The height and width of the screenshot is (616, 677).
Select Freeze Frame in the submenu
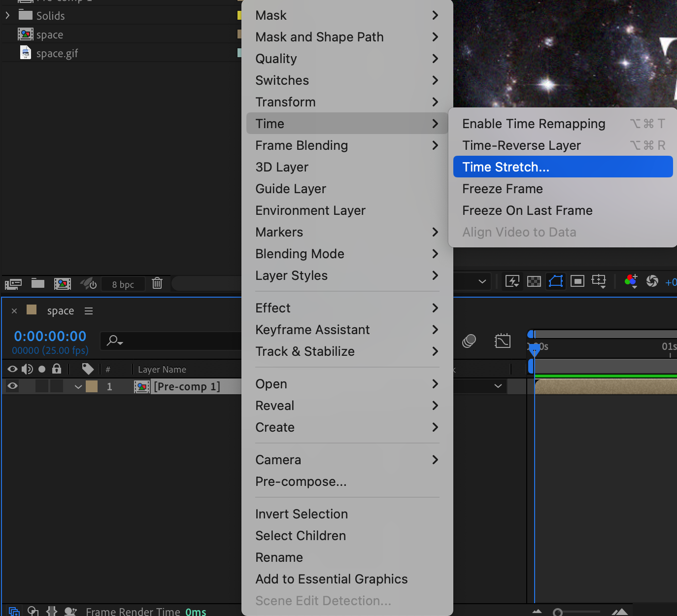502,189
